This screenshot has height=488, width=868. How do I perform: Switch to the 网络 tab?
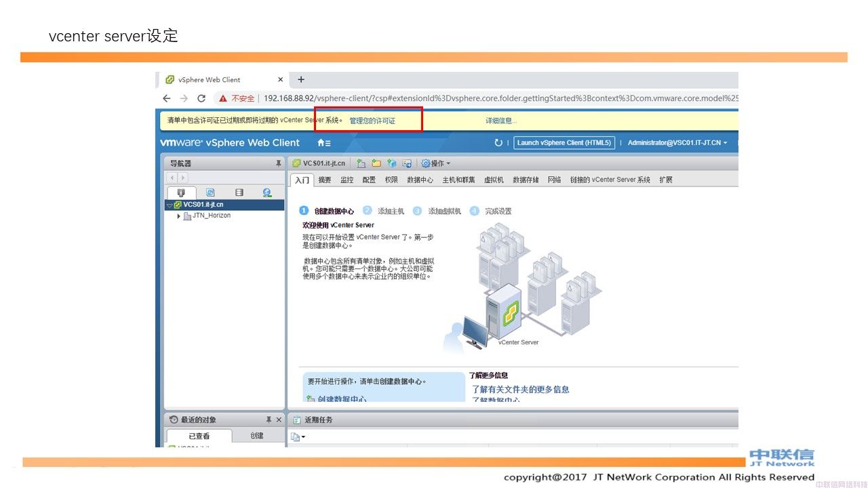(x=554, y=180)
